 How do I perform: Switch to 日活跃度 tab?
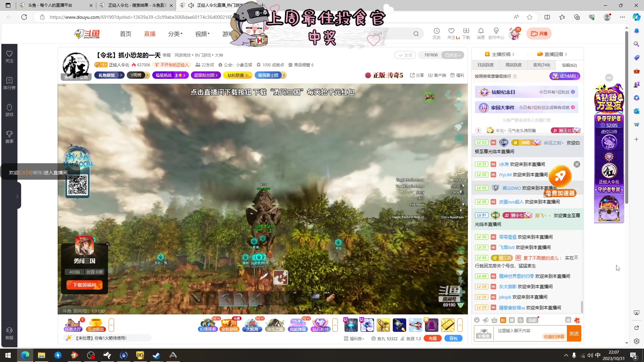pyautogui.click(x=485, y=65)
